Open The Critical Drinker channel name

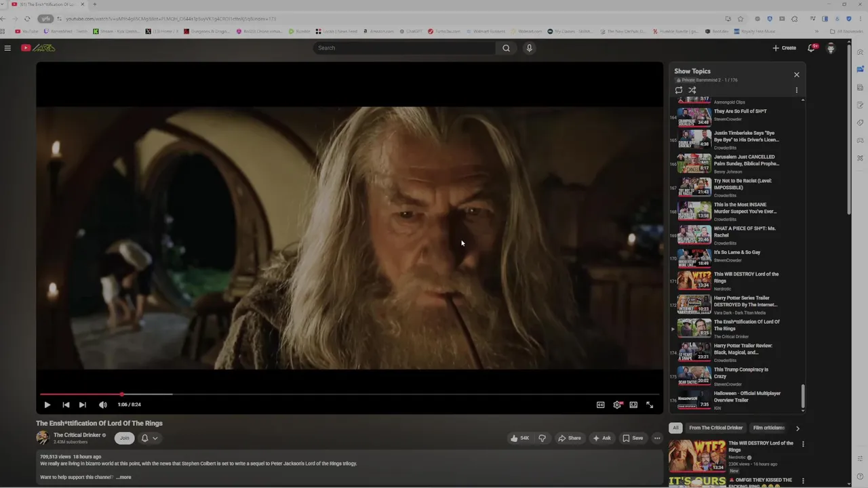pyautogui.click(x=77, y=435)
